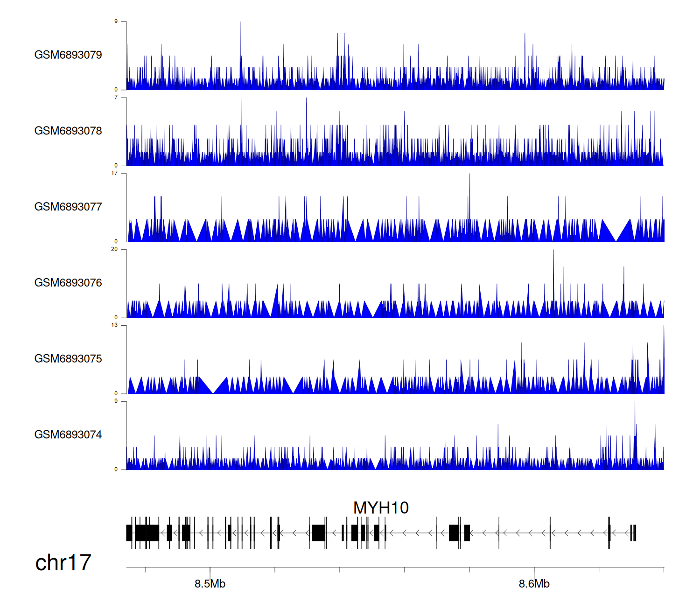700x616 pixels.
Task: Click the 8.6Mb axis position label
Action: pyautogui.click(x=534, y=584)
